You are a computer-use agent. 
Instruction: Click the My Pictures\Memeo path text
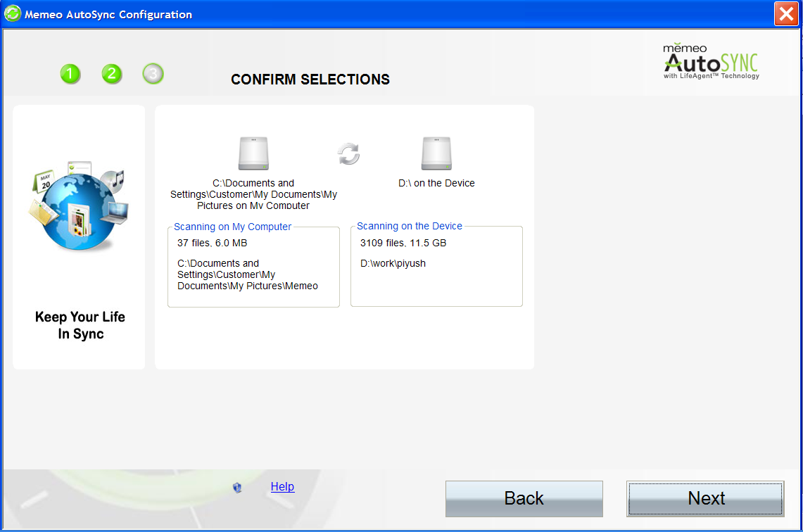(x=247, y=274)
